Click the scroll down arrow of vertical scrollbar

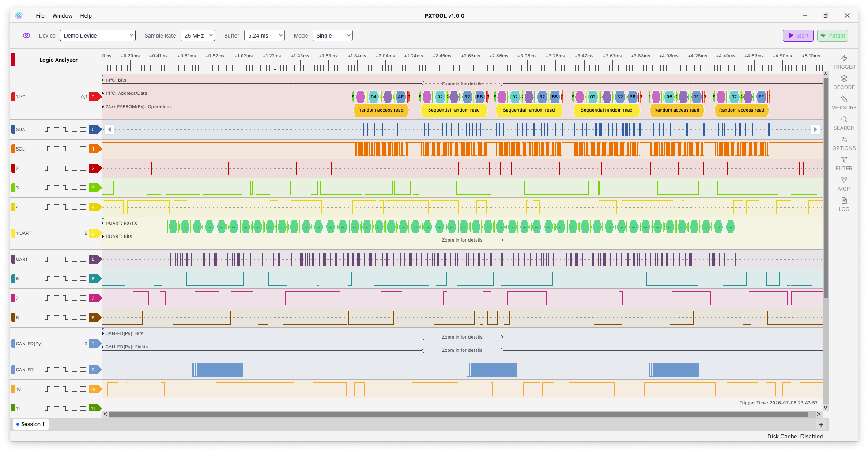[826, 407]
